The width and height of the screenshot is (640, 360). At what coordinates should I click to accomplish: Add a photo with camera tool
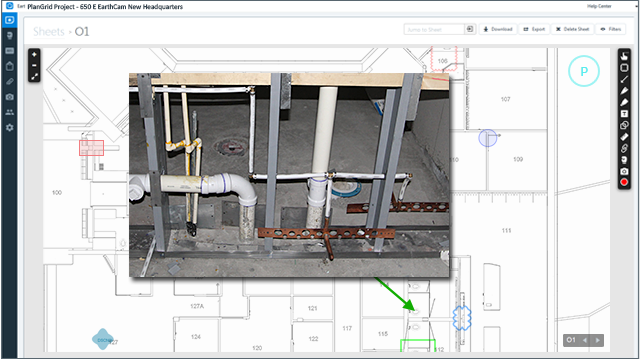coord(624,171)
